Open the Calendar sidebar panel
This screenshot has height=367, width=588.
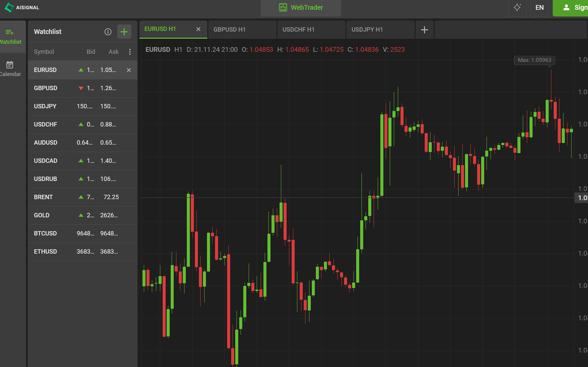point(10,69)
